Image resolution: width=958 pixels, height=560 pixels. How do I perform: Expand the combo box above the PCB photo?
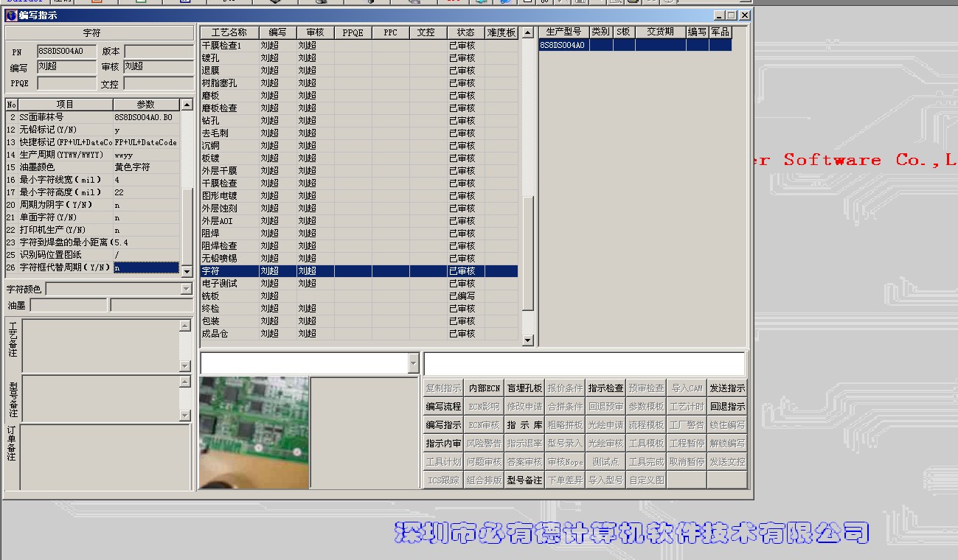point(413,363)
